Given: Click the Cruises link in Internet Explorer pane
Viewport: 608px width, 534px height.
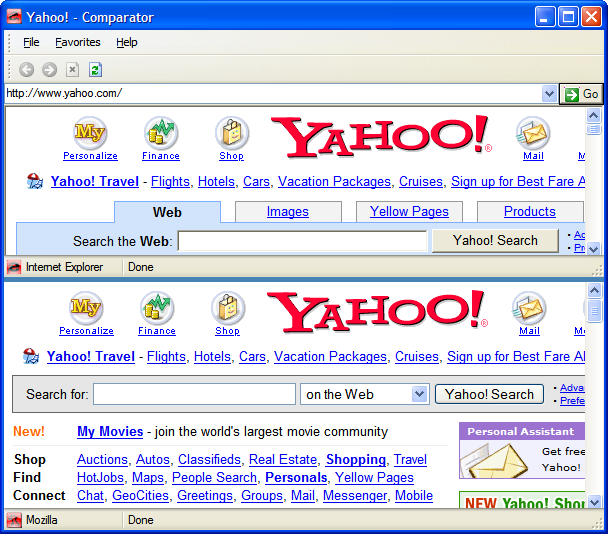Looking at the screenshot, I should coord(421,181).
